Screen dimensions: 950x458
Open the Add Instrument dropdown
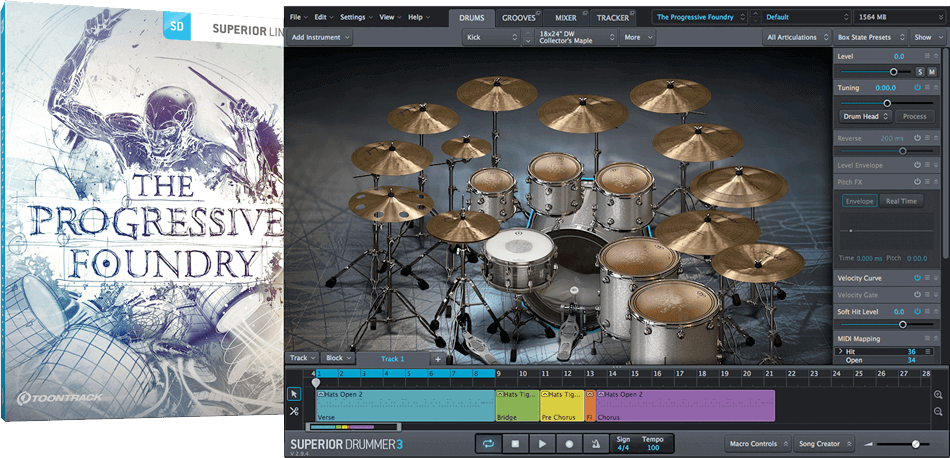(320, 37)
